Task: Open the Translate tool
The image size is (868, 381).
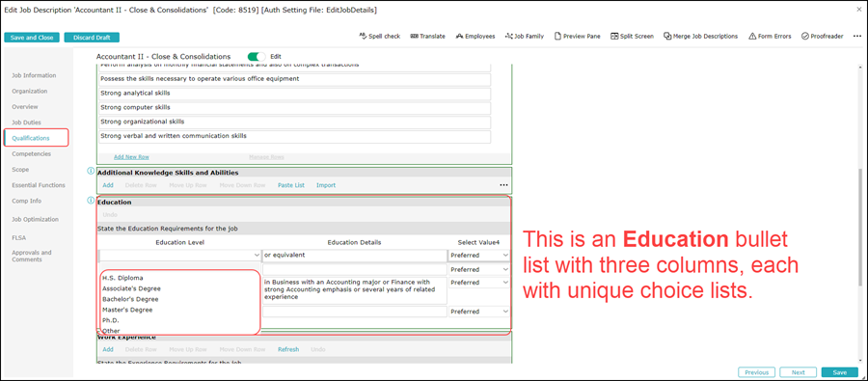Action: coord(427,36)
